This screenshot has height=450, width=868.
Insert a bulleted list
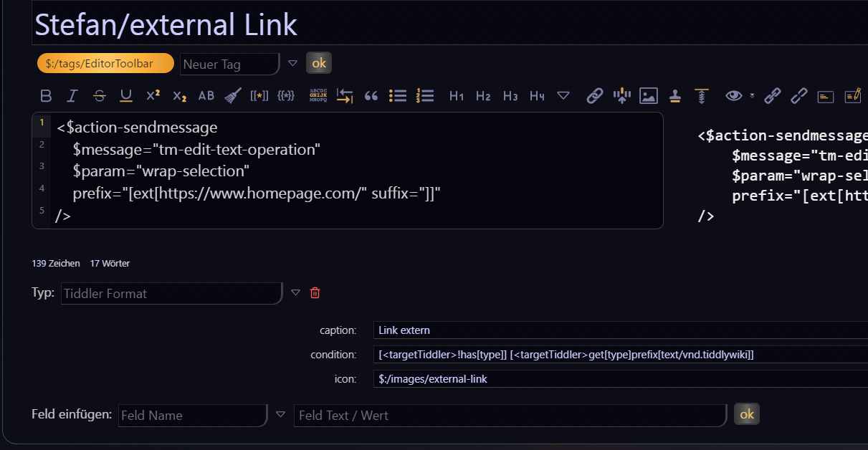pyautogui.click(x=398, y=96)
